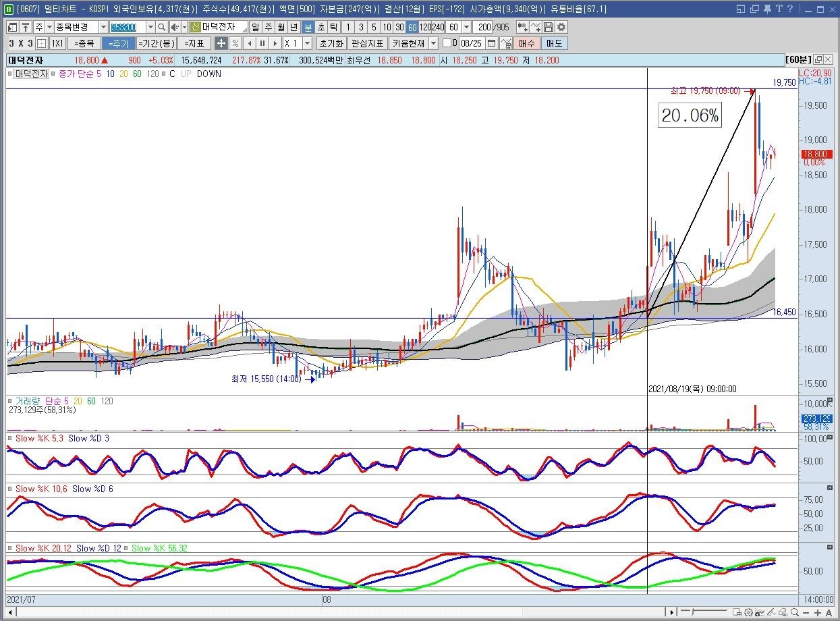Select the =지표 tab
This screenshot has width=840, height=621.
click(x=194, y=43)
